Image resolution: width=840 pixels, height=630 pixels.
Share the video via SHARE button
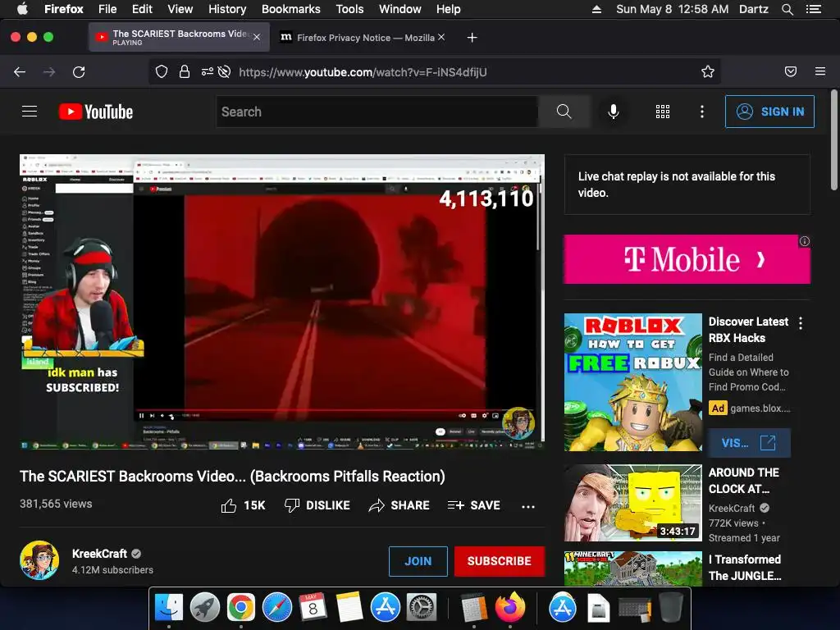[399, 505]
